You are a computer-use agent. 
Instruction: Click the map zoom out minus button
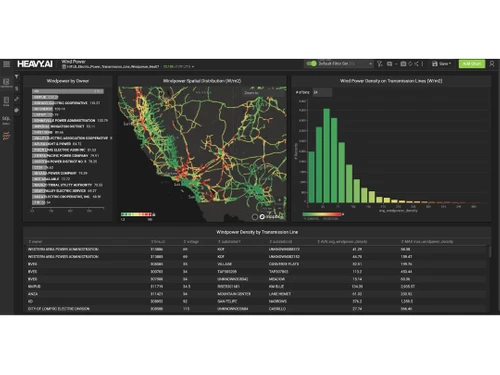click(279, 207)
